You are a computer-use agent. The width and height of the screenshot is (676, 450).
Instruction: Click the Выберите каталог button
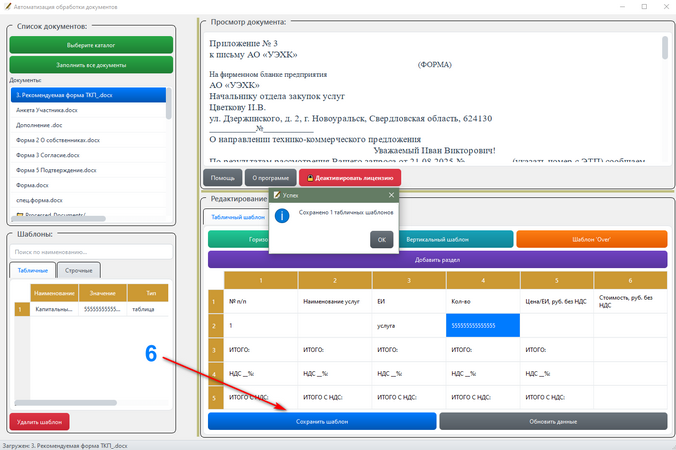(91, 45)
